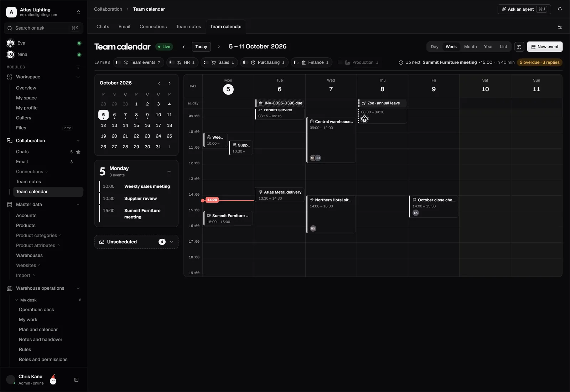Click the New event button

coord(545,47)
